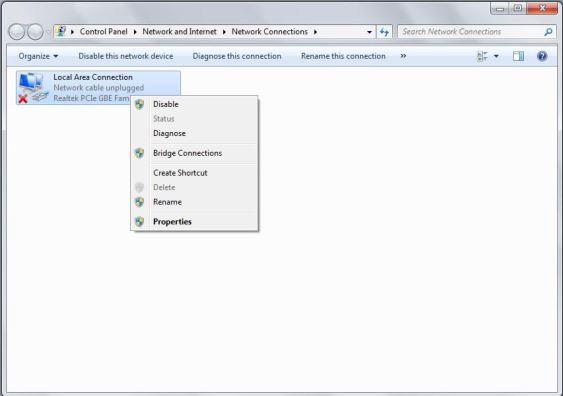Click the shield icon beside Bridge Connections
The image size is (563, 396).
click(139, 153)
